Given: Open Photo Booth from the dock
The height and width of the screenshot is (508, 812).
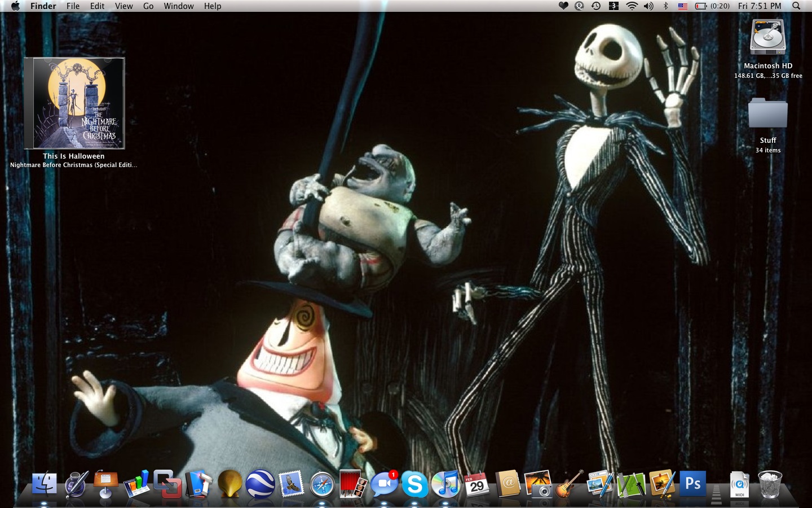Looking at the screenshot, I should (x=353, y=484).
